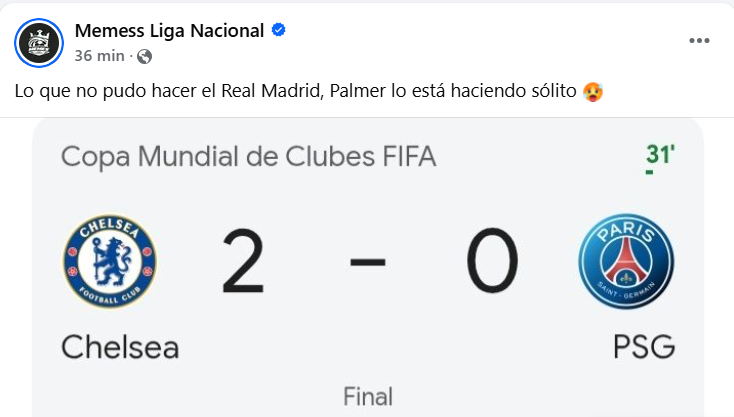The image size is (734, 417).
Task: Click the Chelsea team name label
Action: coord(120,347)
